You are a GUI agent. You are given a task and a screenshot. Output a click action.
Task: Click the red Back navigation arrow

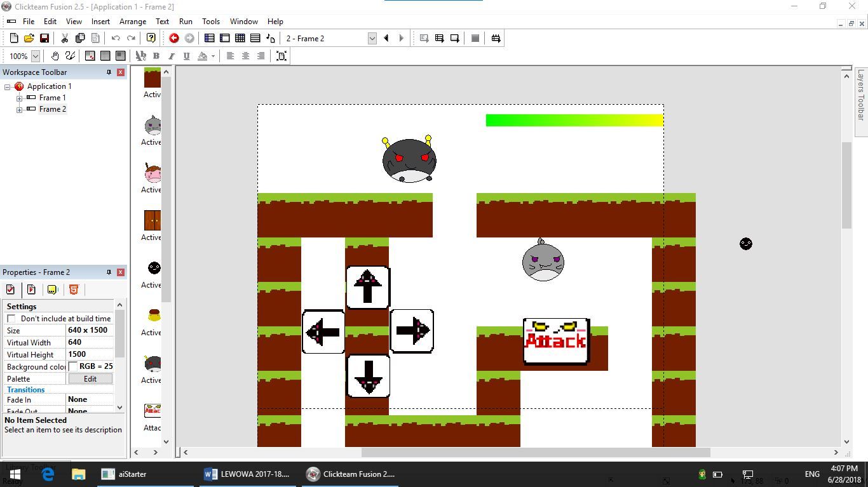tap(173, 39)
